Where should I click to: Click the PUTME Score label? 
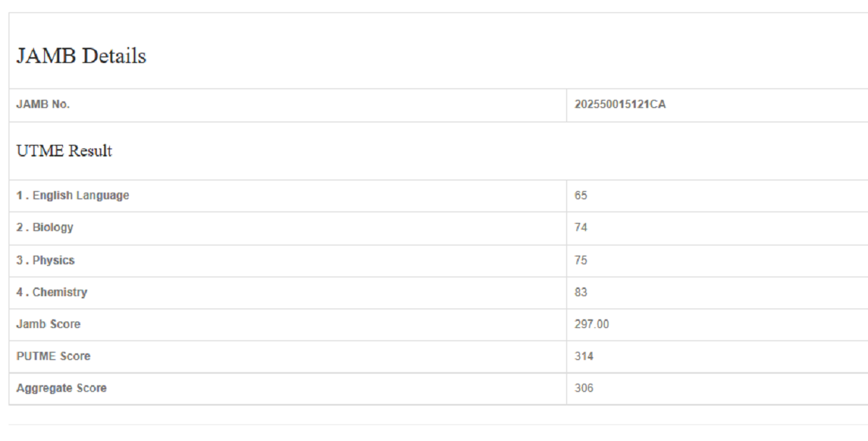(x=54, y=356)
